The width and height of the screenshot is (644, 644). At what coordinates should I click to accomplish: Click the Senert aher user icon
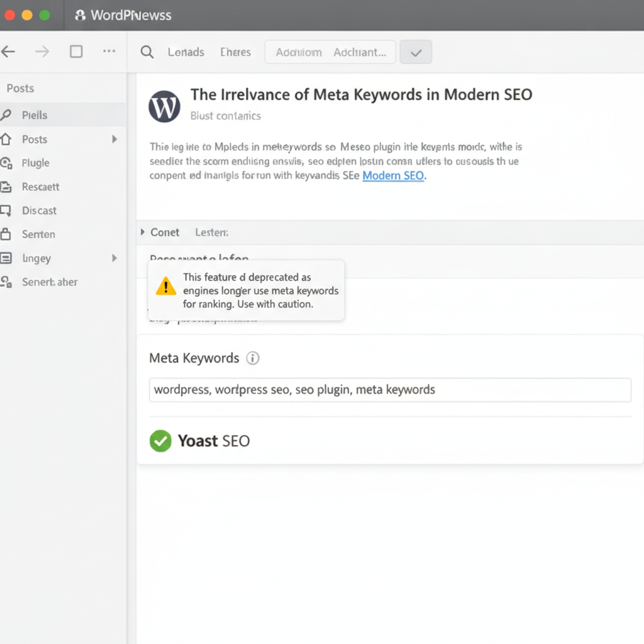(6, 282)
